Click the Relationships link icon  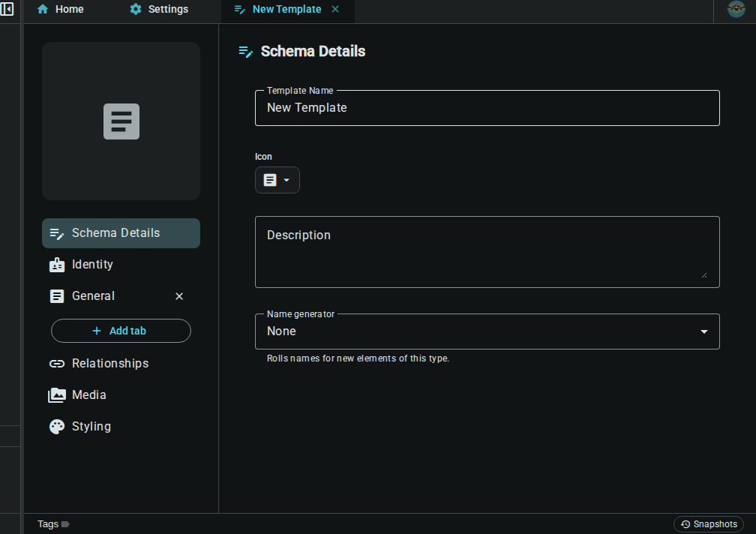point(57,364)
